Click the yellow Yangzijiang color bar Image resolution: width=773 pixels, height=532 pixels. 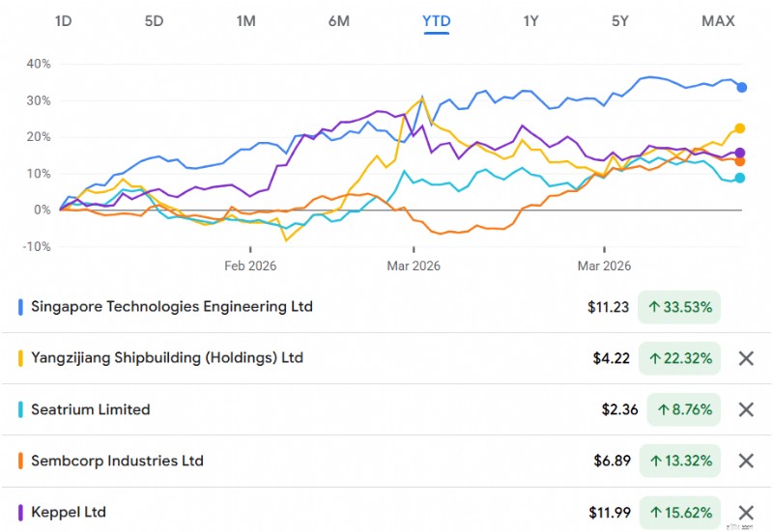click(x=20, y=358)
